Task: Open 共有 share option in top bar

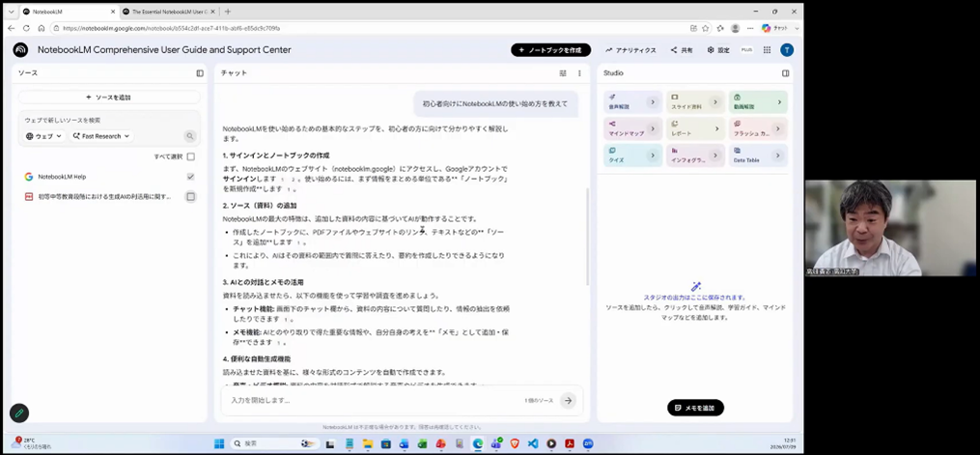Action: 682,50
